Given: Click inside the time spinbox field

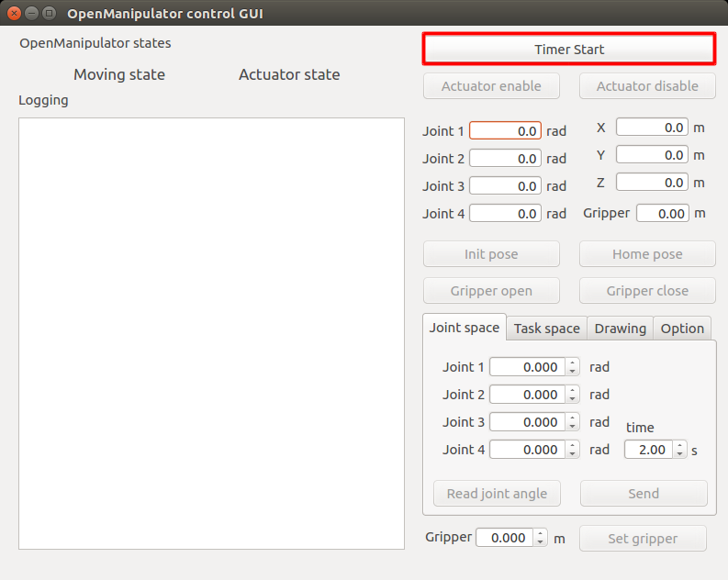Looking at the screenshot, I should click(648, 451).
